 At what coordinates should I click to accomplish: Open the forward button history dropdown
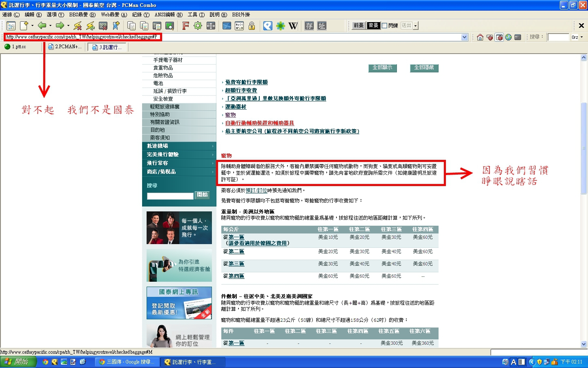[68, 26]
